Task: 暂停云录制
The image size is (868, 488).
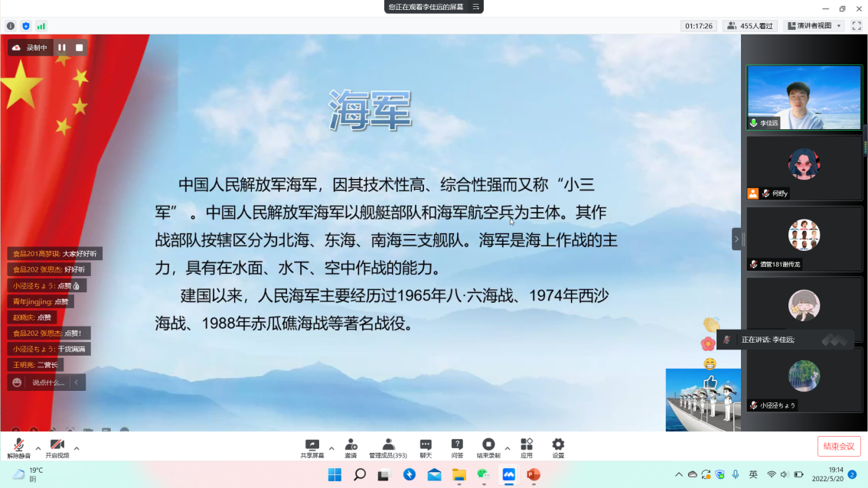Action: click(x=61, y=47)
